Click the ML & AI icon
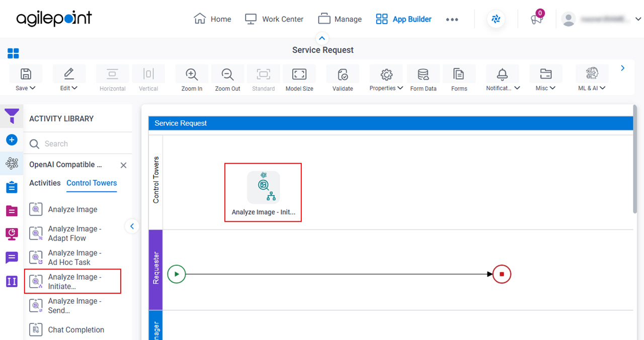Screen dimensions: 644x340 tap(592, 74)
